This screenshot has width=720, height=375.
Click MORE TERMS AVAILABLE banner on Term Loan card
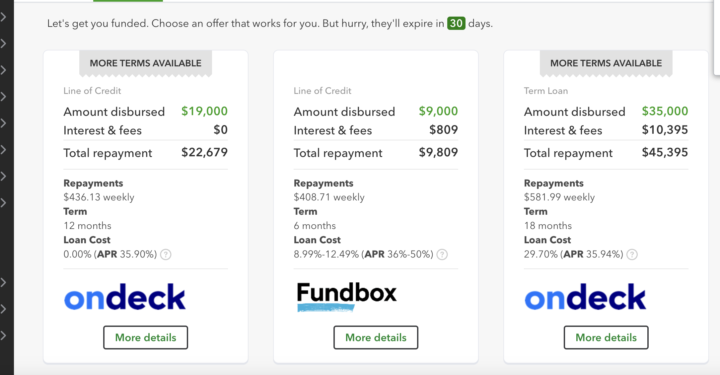(x=606, y=63)
